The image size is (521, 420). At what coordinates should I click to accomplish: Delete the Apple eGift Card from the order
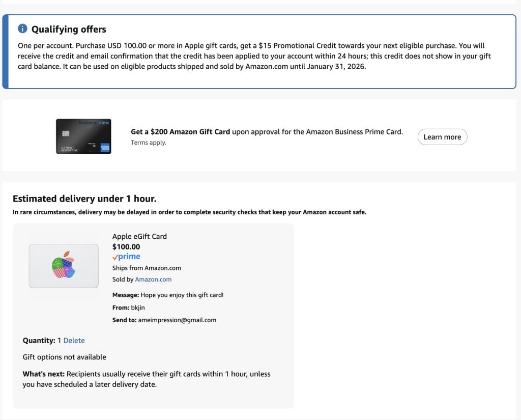pos(74,341)
